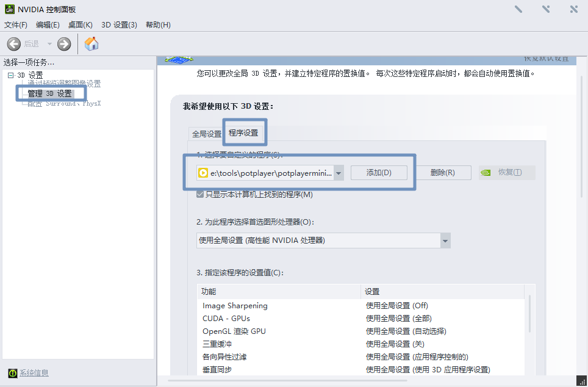Viewport: 588px width, 387px height.
Task: Click 使用全局设置 (Off) setting value
Action: coord(396,306)
